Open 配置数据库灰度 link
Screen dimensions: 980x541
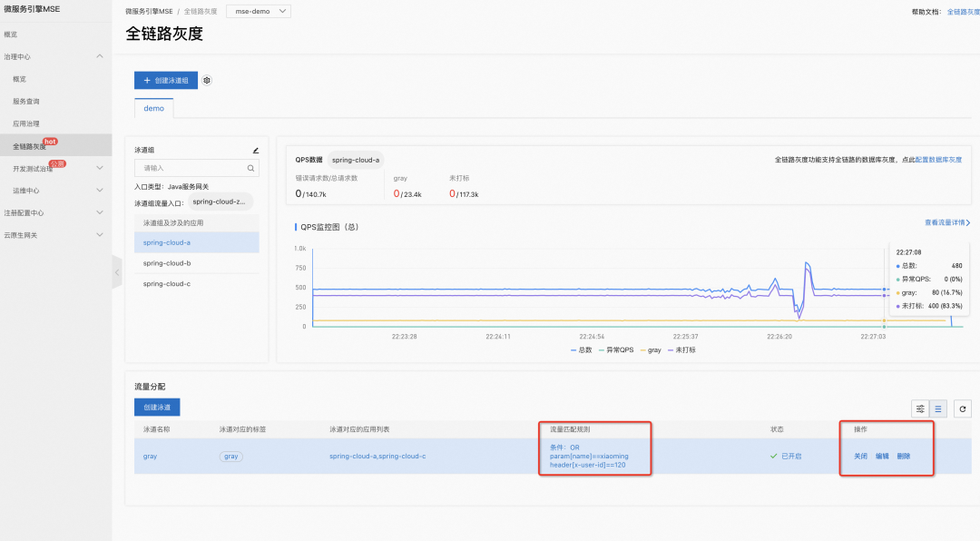click(939, 160)
